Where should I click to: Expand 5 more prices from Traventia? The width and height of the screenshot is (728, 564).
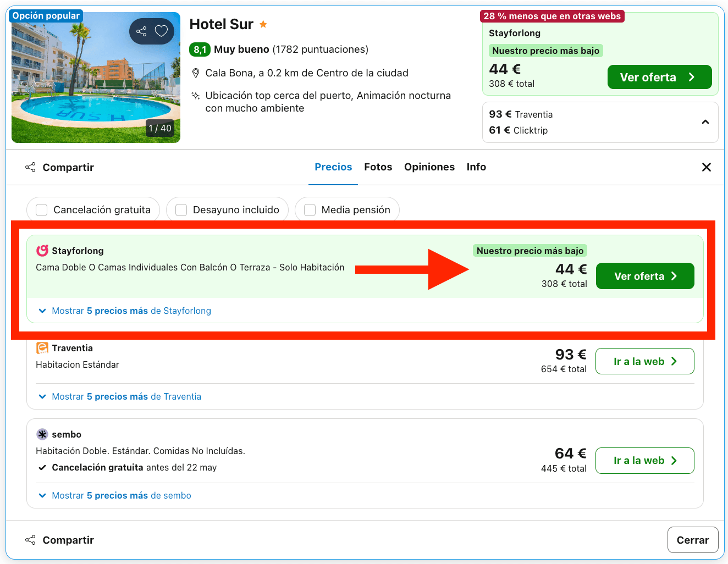[x=119, y=397]
